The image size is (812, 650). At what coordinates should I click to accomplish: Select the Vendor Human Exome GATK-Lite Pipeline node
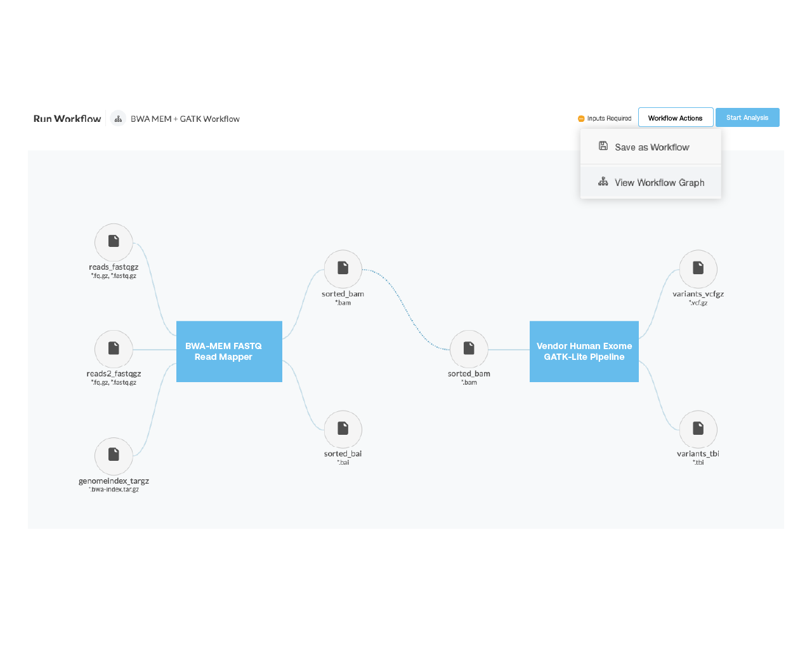(584, 352)
